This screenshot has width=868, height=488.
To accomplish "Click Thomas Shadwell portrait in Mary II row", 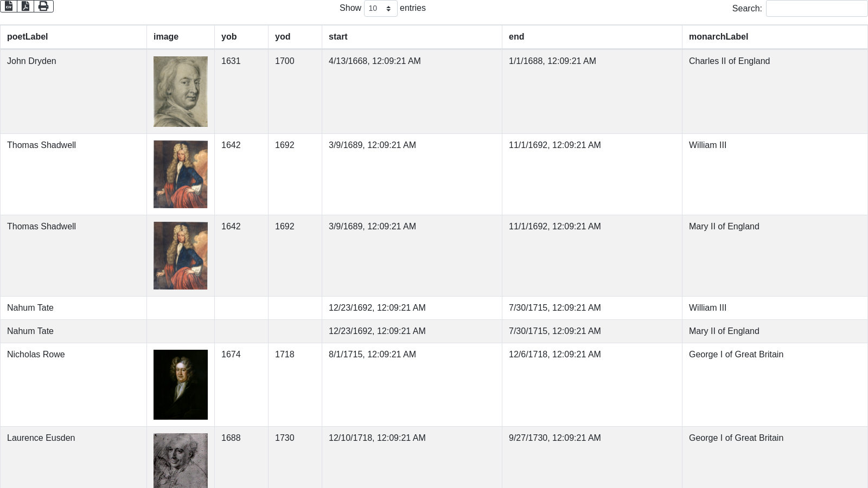I will [x=181, y=255].
